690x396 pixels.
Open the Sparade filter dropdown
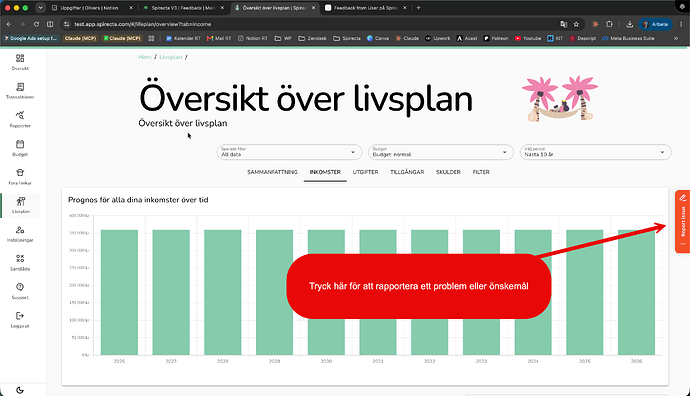coord(289,152)
